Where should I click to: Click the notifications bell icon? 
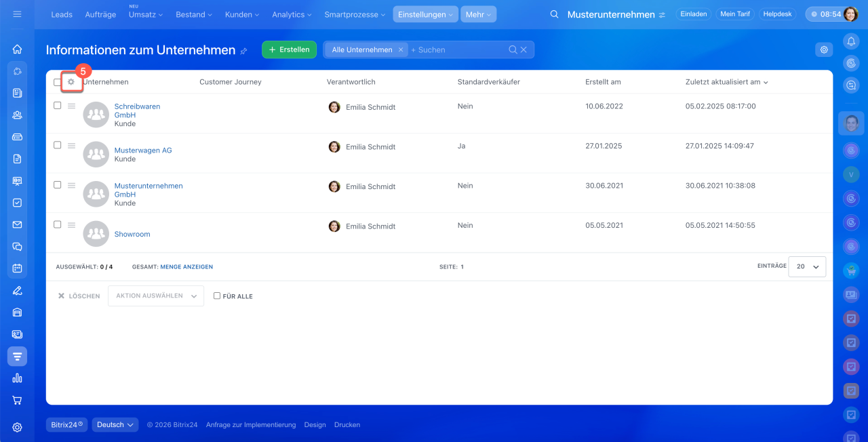pyautogui.click(x=851, y=42)
